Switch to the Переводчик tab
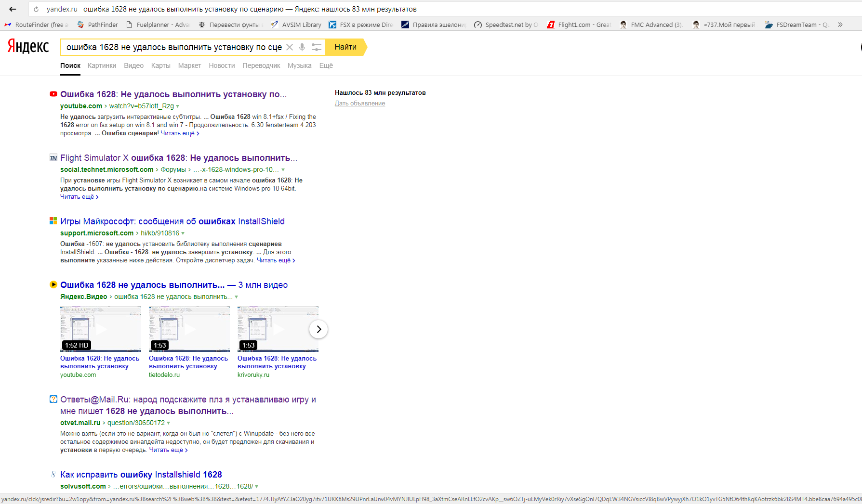This screenshot has width=862, height=504. [x=261, y=65]
